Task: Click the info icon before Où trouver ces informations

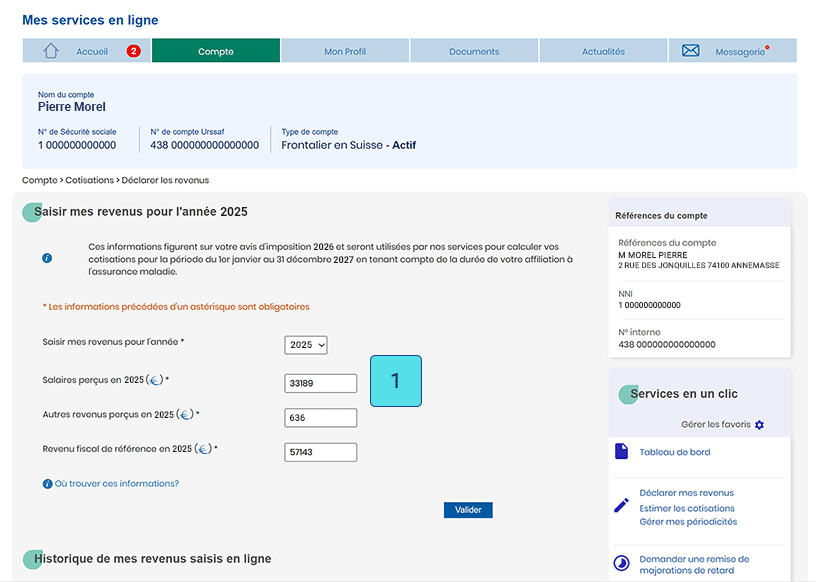Action: point(47,484)
